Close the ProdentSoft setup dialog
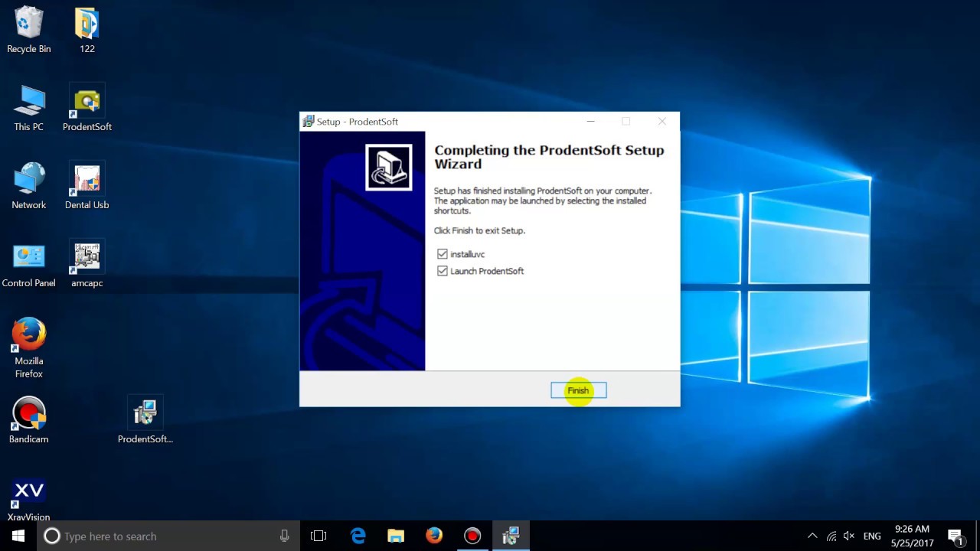This screenshot has height=551, width=980. 661,122
